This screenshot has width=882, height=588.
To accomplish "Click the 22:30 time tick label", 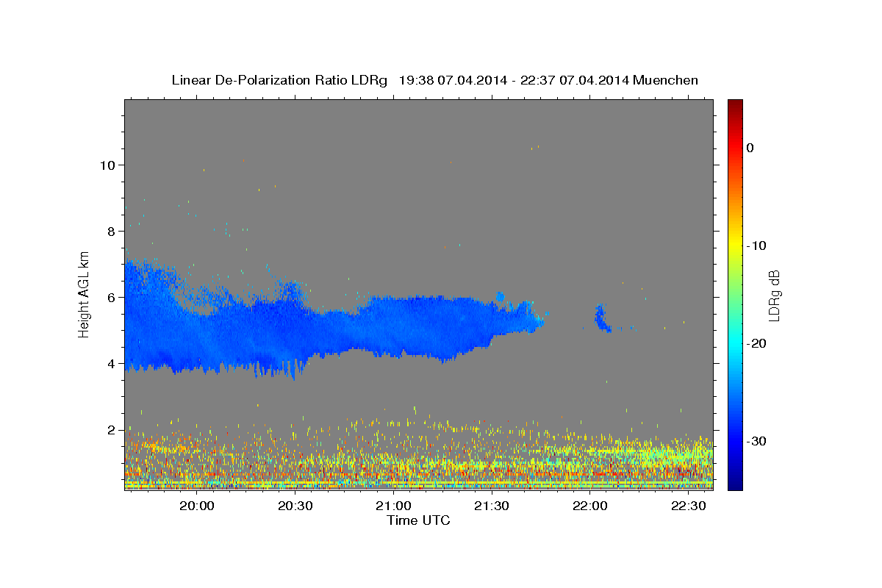I will pos(688,506).
